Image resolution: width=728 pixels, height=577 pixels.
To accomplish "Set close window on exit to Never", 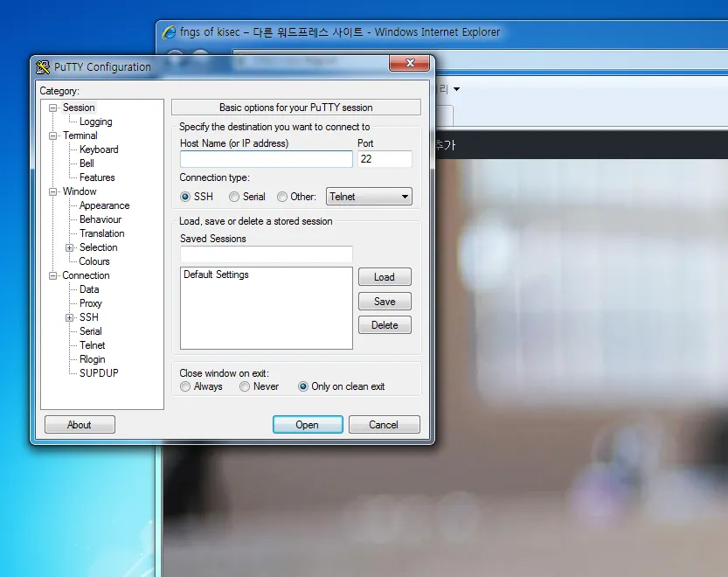I will tap(245, 386).
